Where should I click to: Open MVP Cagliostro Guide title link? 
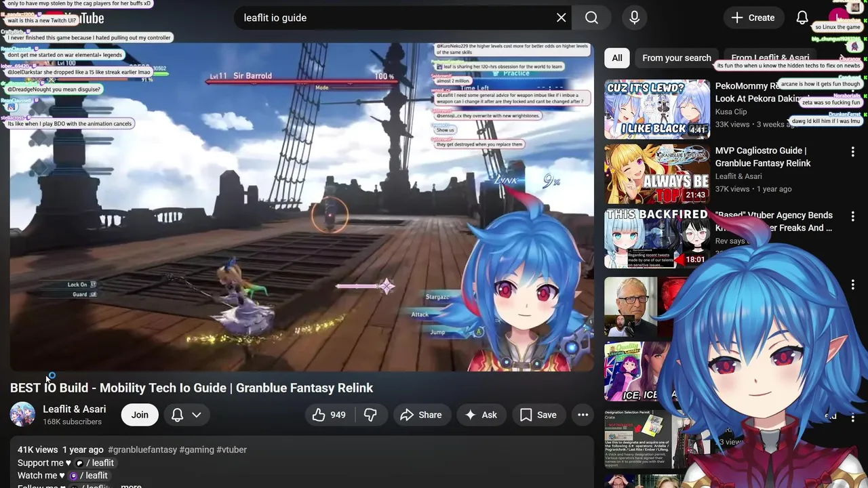763,157
